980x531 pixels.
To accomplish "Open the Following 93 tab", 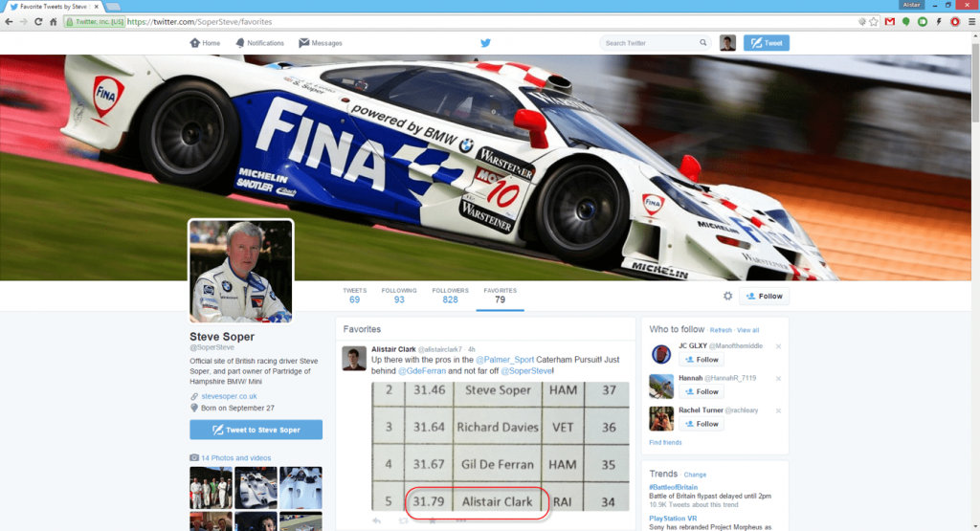I will (399, 296).
